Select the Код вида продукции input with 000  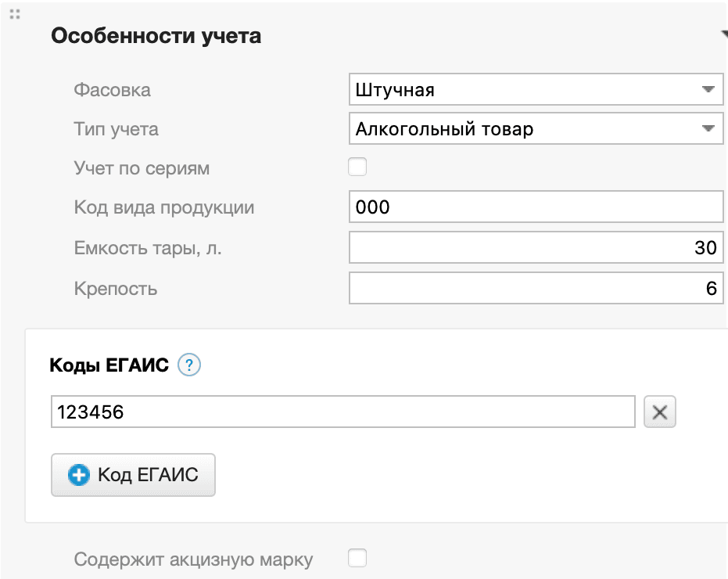coord(536,206)
